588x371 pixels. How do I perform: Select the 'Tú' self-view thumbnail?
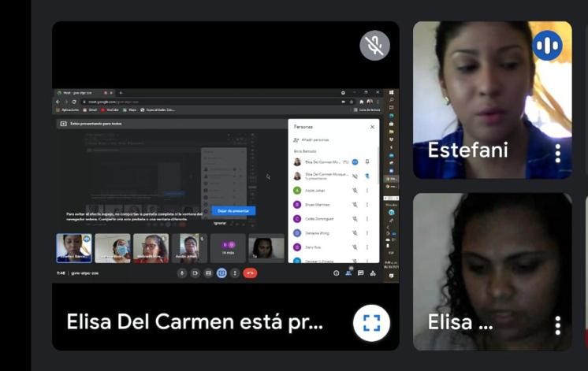tap(266, 248)
